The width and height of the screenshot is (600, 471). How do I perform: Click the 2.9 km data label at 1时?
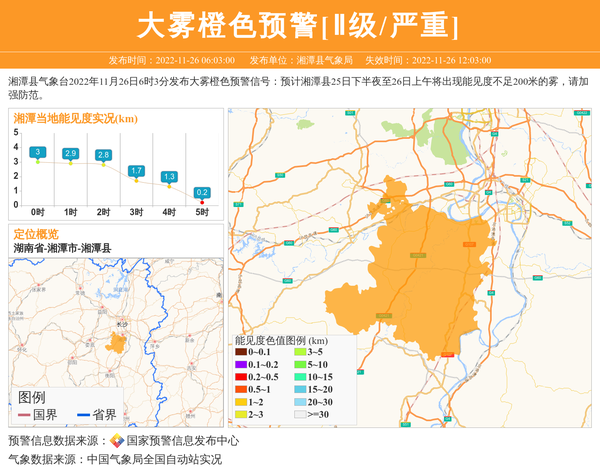coord(70,153)
